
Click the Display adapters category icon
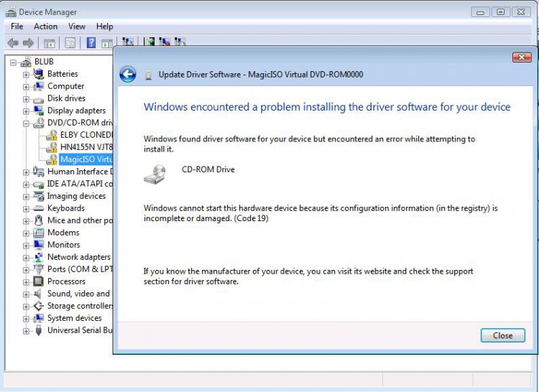point(39,110)
